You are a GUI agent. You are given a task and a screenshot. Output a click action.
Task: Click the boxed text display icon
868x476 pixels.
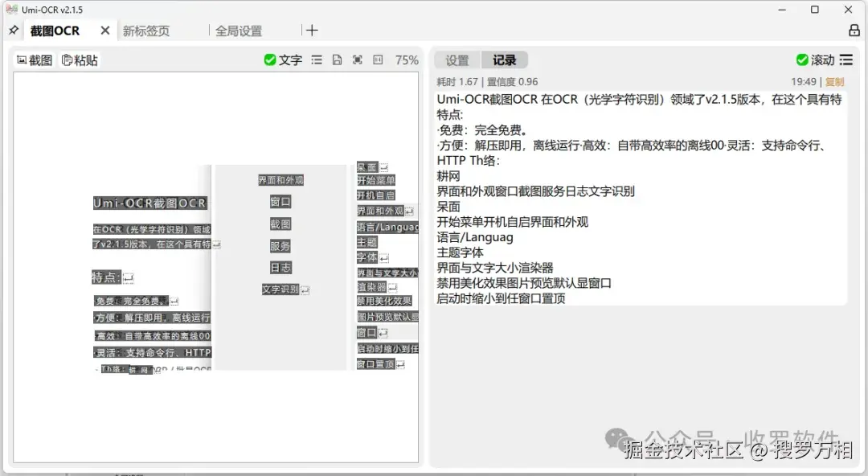(378, 59)
